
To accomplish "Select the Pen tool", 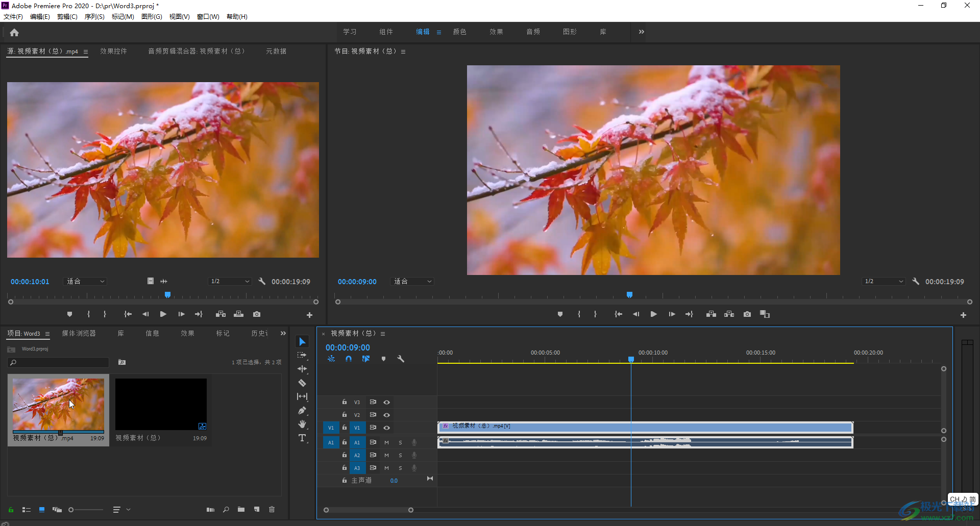I will [x=302, y=410].
